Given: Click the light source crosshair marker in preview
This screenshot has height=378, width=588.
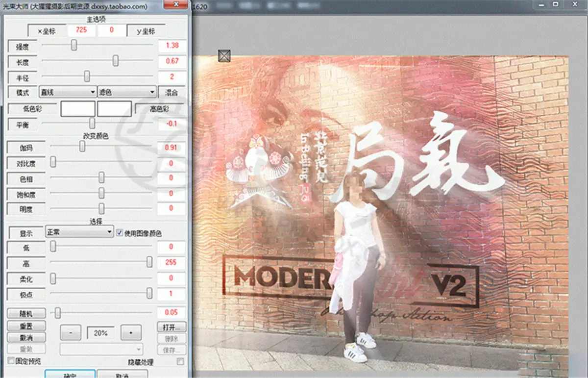Looking at the screenshot, I should click(x=224, y=56).
